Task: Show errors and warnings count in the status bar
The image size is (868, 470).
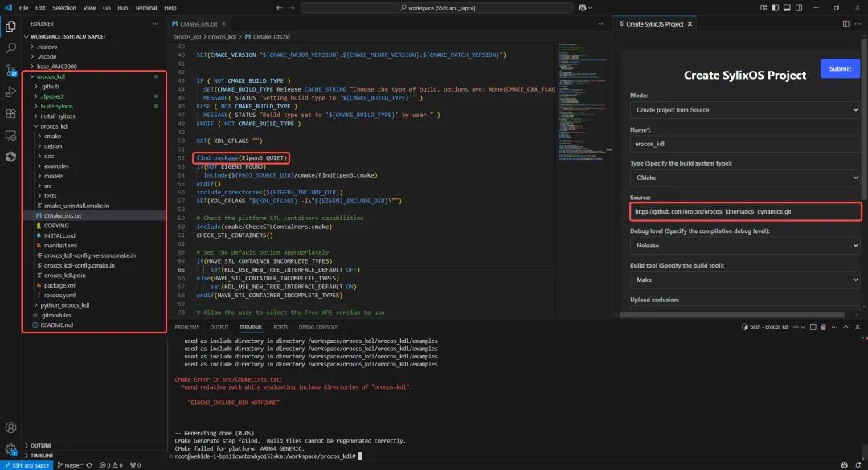Action: (111, 465)
